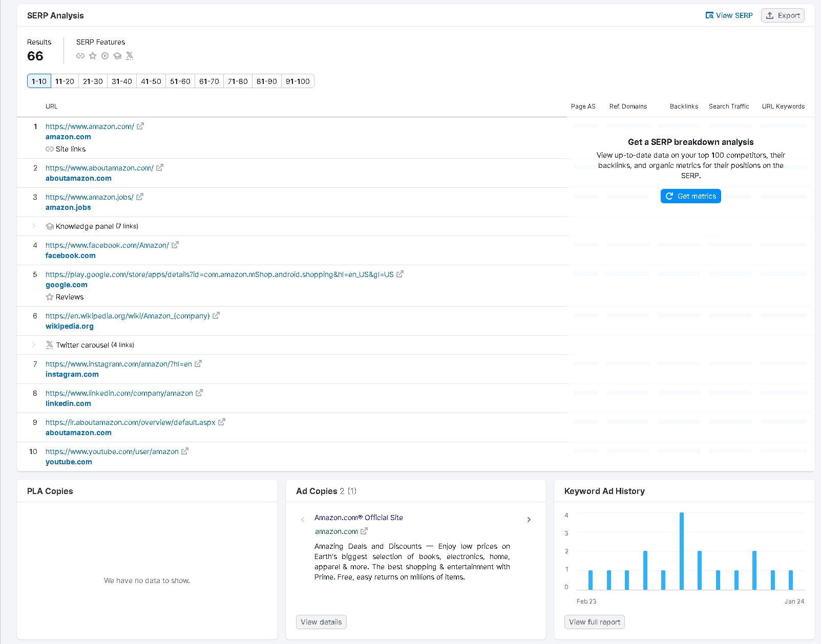Click the Reviews star icon under google.com
821x644 pixels.
pyautogui.click(x=50, y=297)
